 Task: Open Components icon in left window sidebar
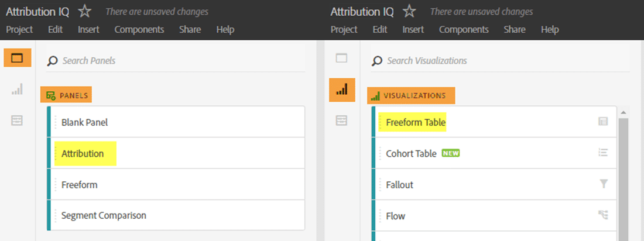coord(17,120)
